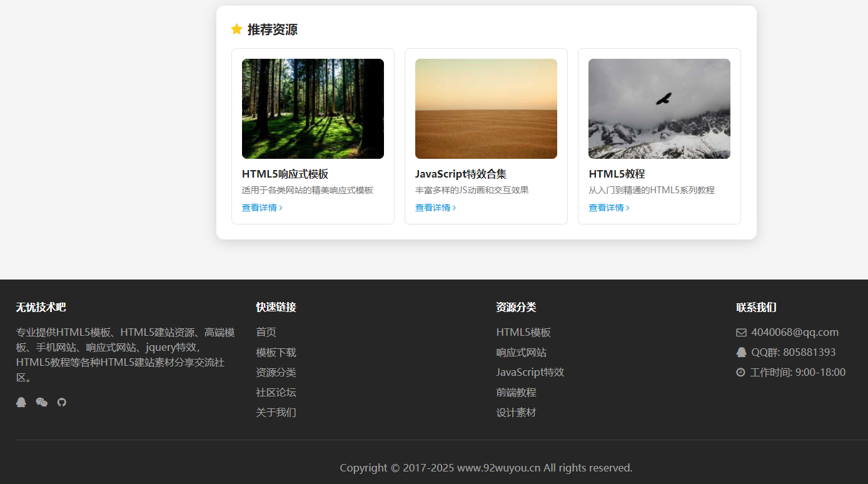This screenshot has height=484, width=868.
Task: Click the 关于我们 footer link
Action: coord(275,412)
